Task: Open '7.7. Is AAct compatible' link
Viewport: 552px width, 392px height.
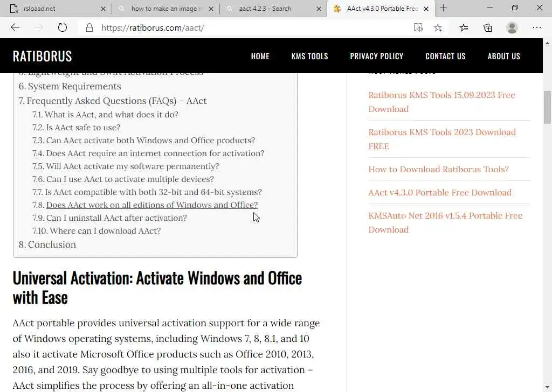Action: click(147, 192)
